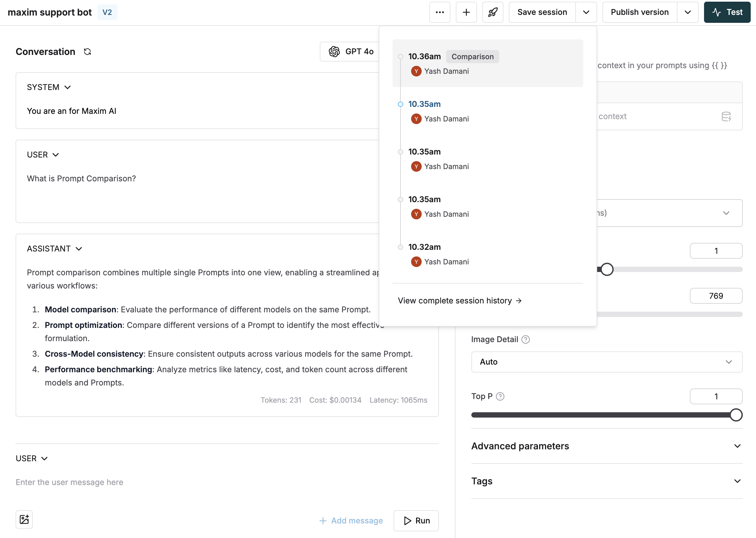Refresh the Conversation using the reload icon
This screenshot has width=756, height=538.
[87, 52]
